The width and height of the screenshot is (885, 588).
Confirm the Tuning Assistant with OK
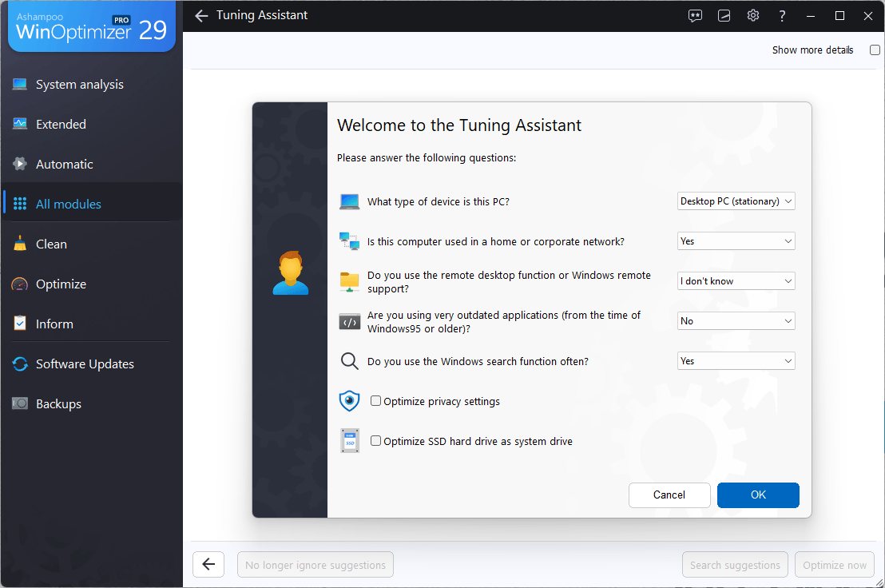(x=757, y=495)
